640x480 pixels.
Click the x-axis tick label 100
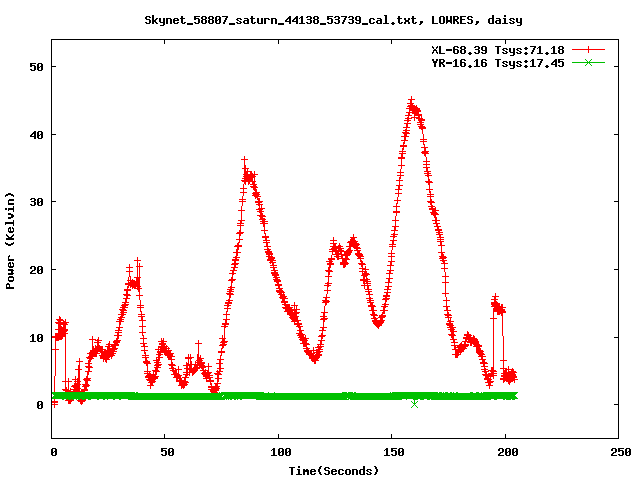click(x=281, y=452)
